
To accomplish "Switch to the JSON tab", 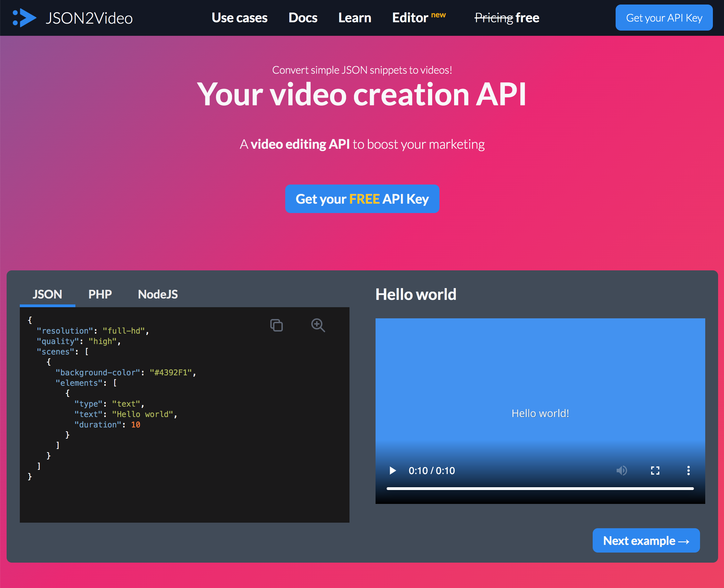I will point(47,294).
